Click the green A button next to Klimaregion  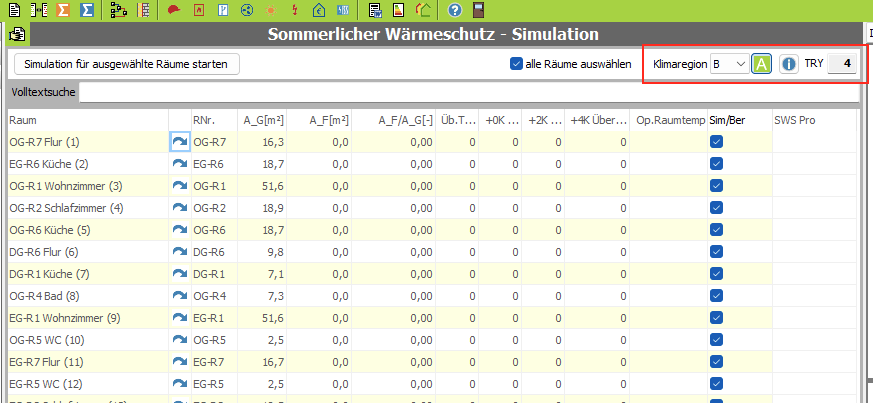[762, 64]
